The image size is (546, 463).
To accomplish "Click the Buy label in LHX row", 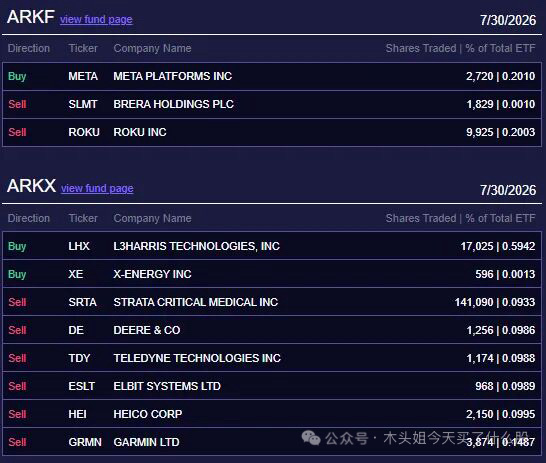I will (x=17, y=246).
